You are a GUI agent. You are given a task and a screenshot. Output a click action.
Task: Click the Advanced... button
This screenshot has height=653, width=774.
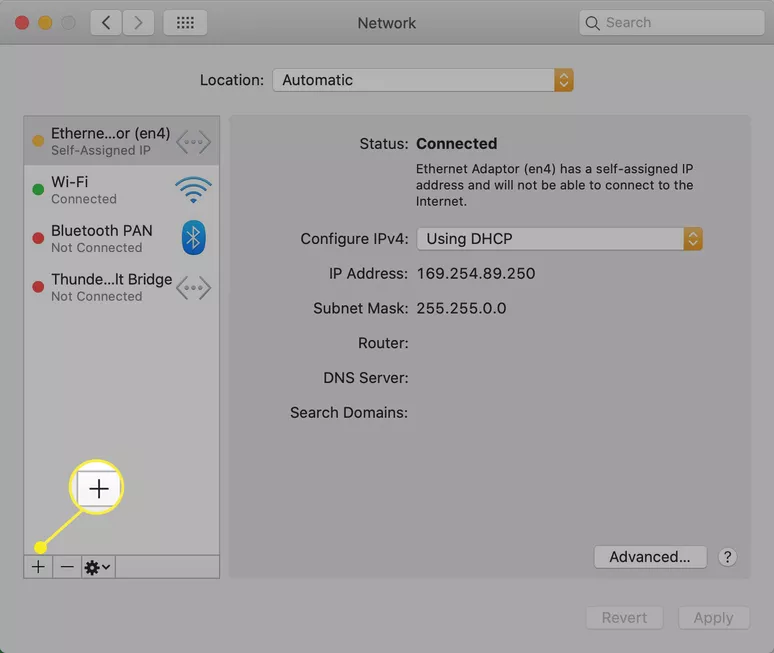pyautogui.click(x=650, y=557)
